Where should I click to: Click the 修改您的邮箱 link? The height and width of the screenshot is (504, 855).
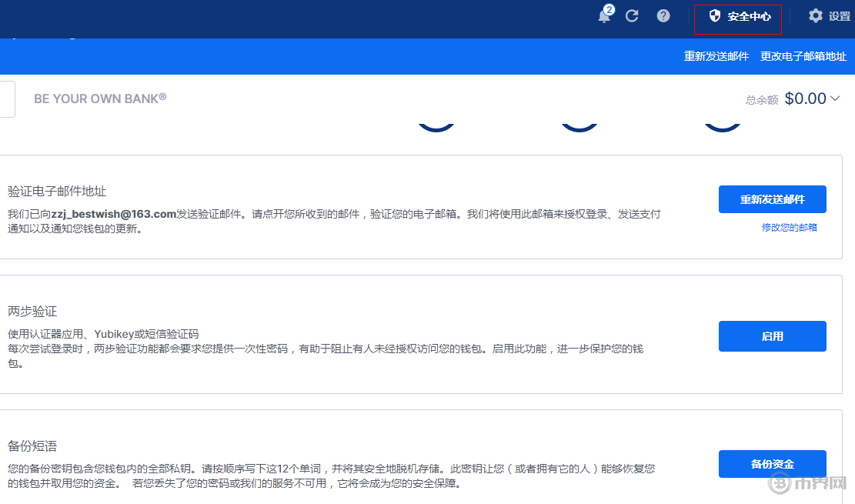[x=790, y=227]
